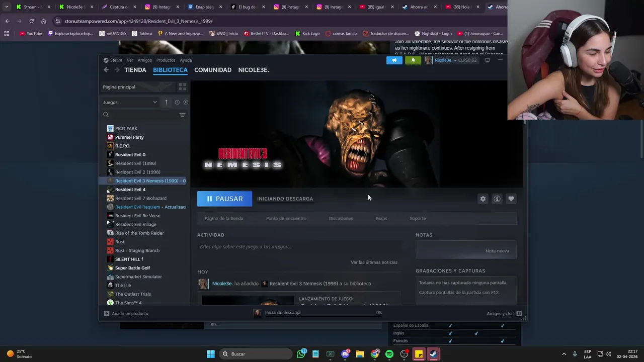The image size is (644, 362).
Task: Open Spotify from taskbar
Action: [389, 354]
